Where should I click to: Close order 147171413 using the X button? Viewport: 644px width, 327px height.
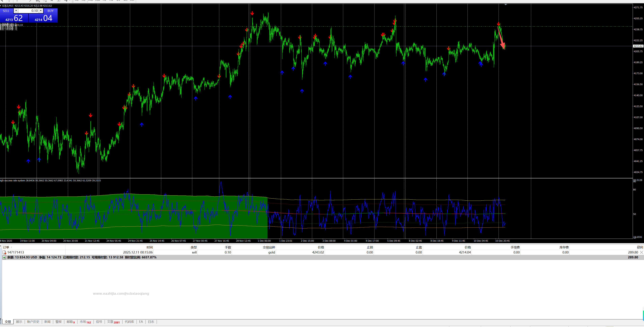(x=641, y=252)
